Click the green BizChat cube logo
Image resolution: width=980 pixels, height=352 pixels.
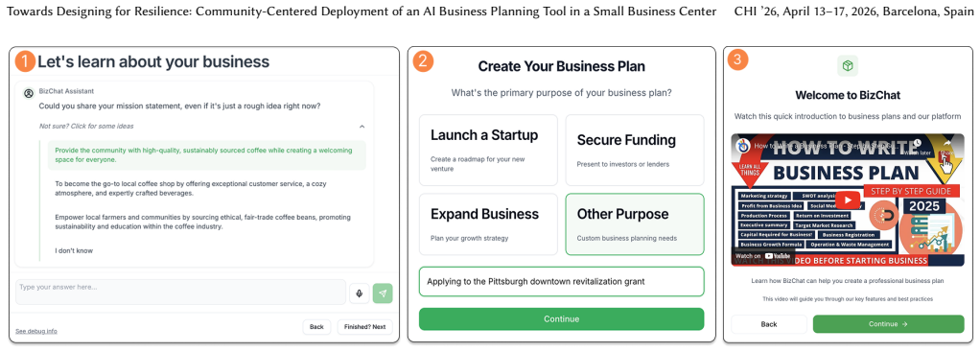tap(848, 65)
